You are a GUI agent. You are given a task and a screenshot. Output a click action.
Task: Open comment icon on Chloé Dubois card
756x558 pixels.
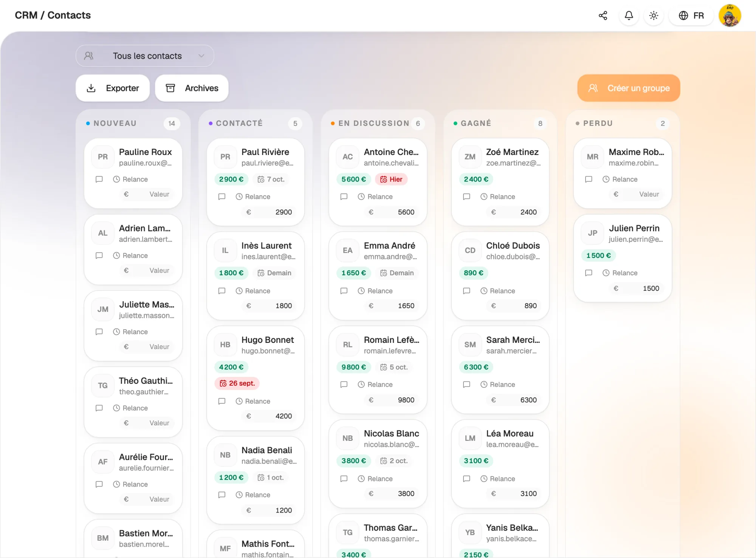click(466, 291)
